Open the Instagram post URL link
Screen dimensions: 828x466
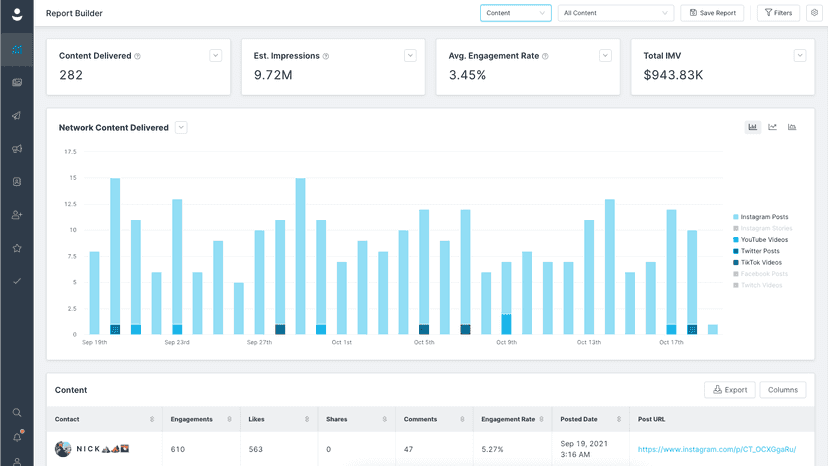coord(717,449)
